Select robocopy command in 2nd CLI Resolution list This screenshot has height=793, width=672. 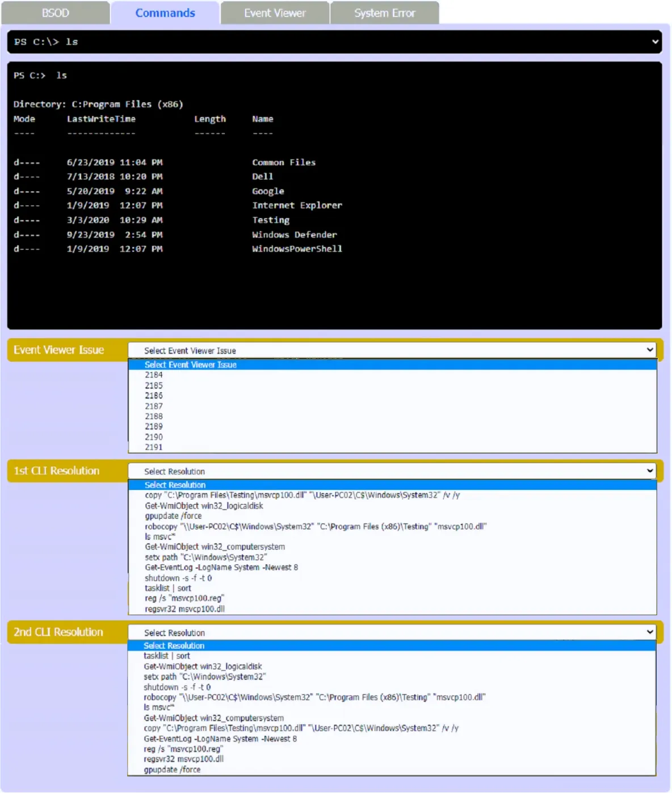coord(392,697)
